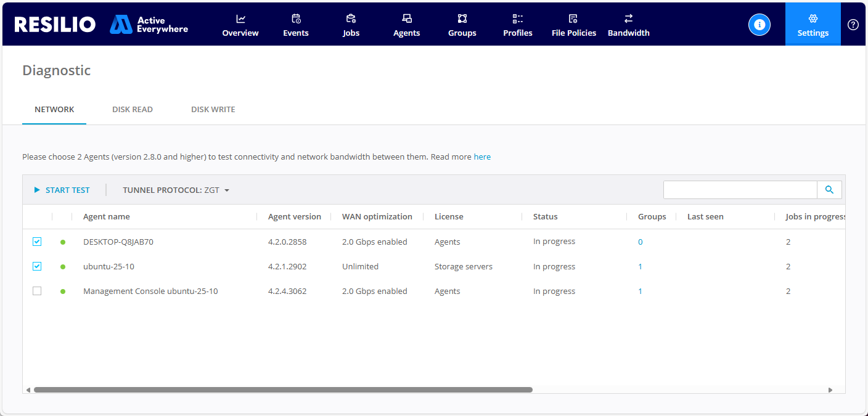
Task: Focus the agent search input field
Action: click(740, 190)
